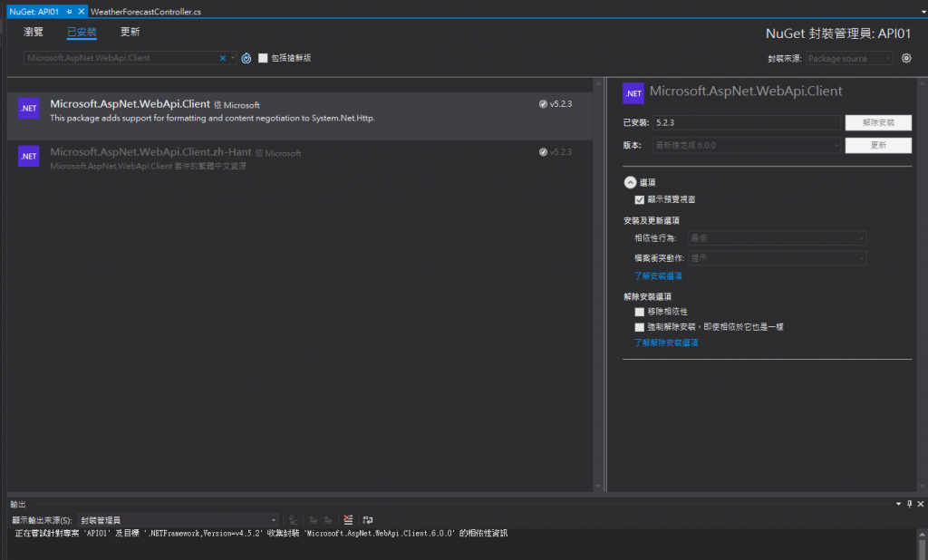Toggle auto-hide pin of Output panel
Image resolution: width=928 pixels, height=560 pixels.
point(910,504)
